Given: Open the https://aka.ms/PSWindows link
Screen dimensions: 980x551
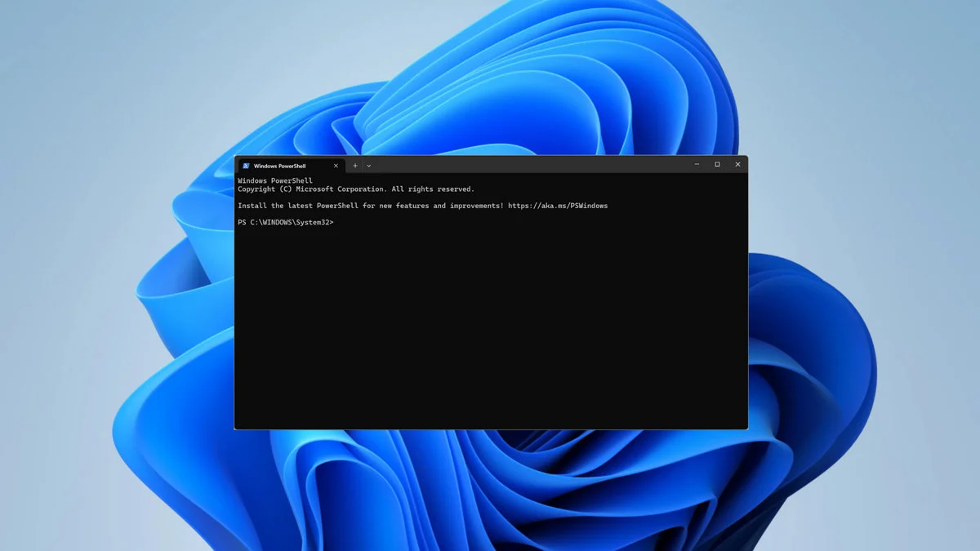Looking at the screenshot, I should pyautogui.click(x=558, y=206).
